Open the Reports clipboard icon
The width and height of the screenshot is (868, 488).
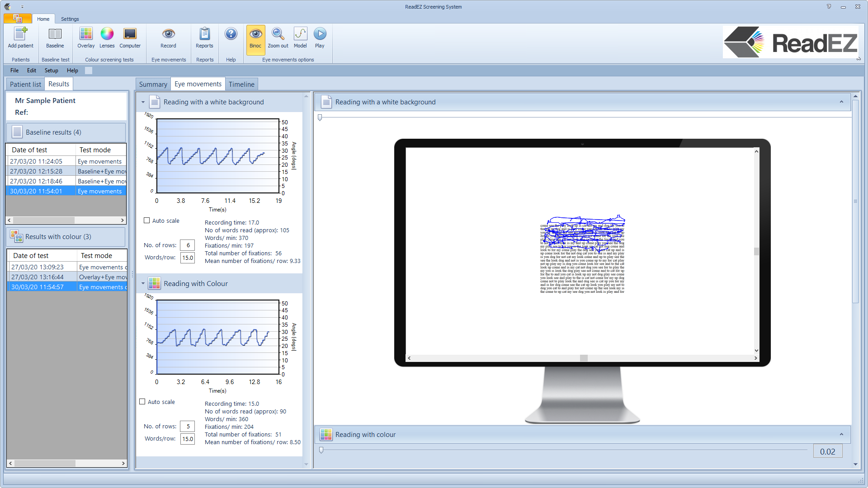pyautogui.click(x=204, y=34)
